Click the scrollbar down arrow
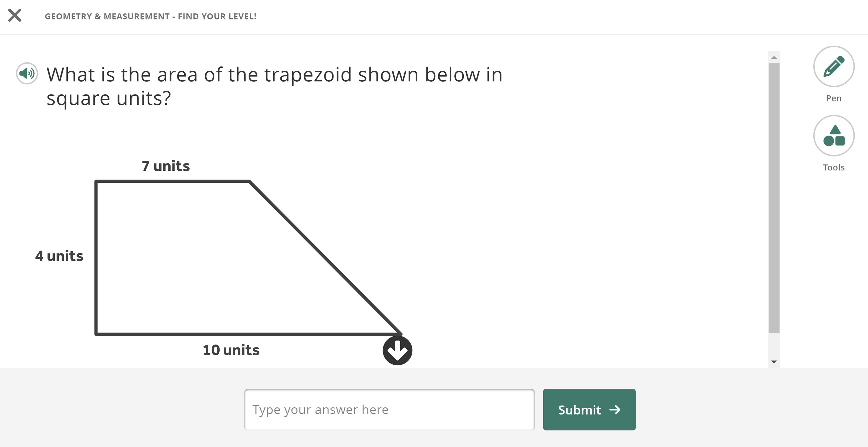The height and width of the screenshot is (447, 868). (x=774, y=362)
